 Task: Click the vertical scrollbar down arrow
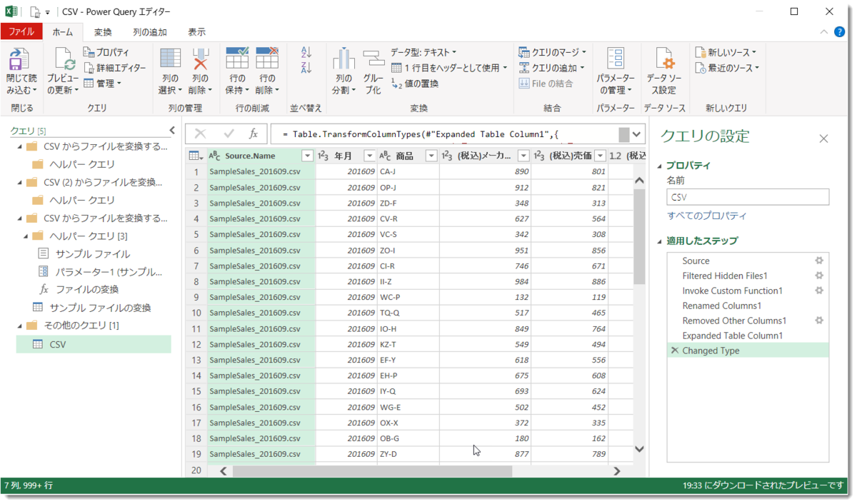tap(639, 449)
